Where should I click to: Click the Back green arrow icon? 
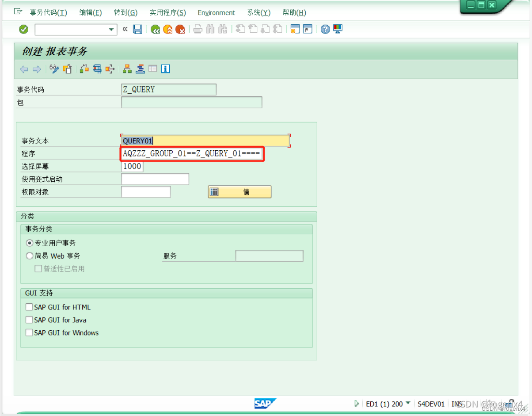click(x=155, y=29)
